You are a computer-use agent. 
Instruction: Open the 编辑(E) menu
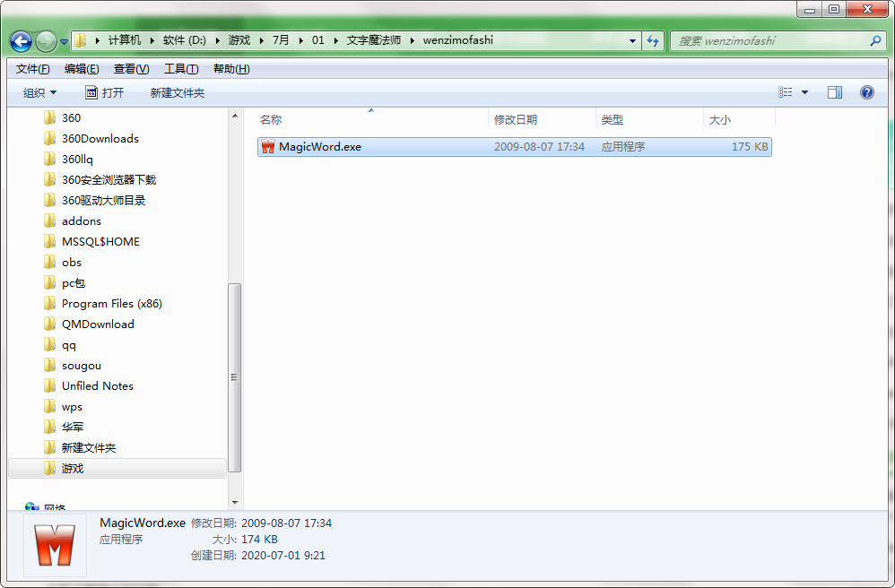tap(82, 69)
